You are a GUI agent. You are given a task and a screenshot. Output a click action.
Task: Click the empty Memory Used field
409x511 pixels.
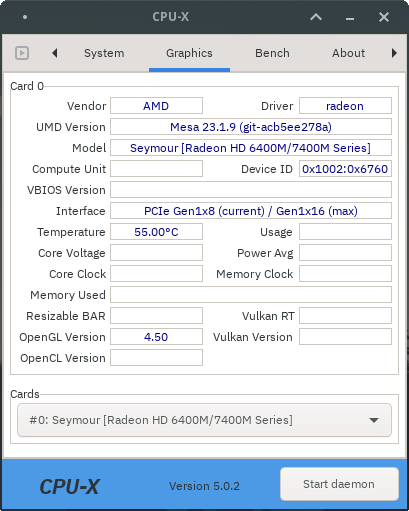click(x=251, y=295)
